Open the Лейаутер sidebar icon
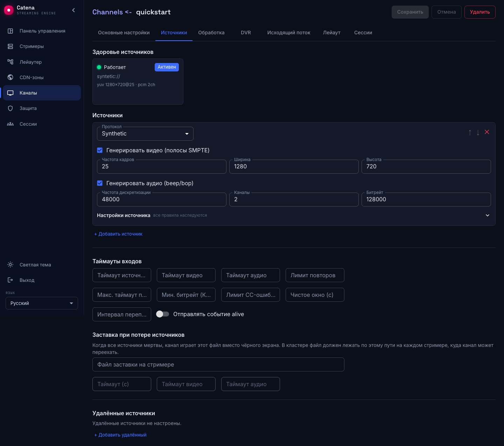 coord(10,62)
